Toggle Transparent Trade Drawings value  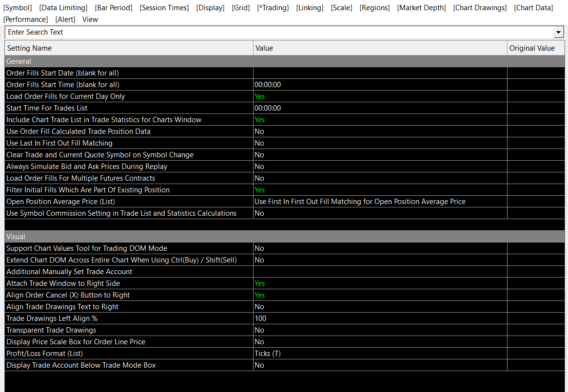[x=380, y=330]
